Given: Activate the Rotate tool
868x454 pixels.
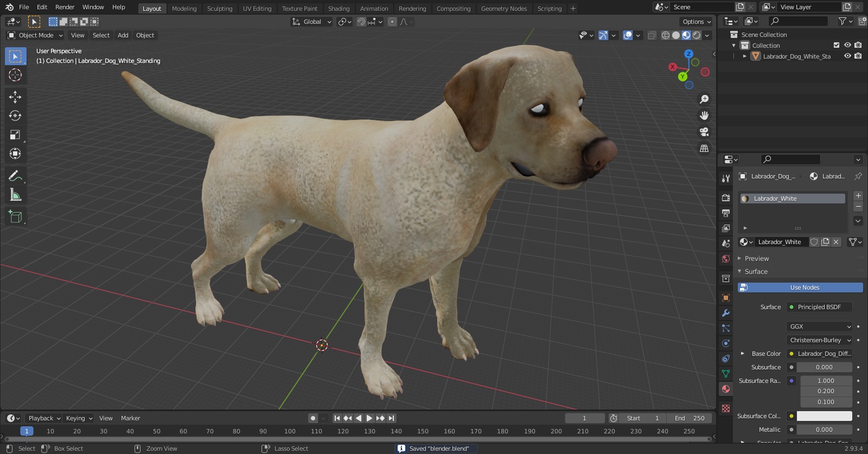Looking at the screenshot, I should [15, 116].
